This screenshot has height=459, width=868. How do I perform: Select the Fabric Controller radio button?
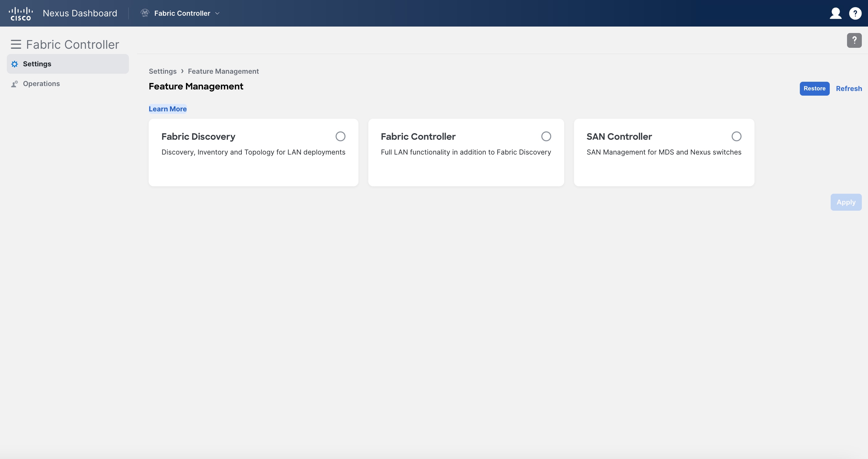(546, 136)
